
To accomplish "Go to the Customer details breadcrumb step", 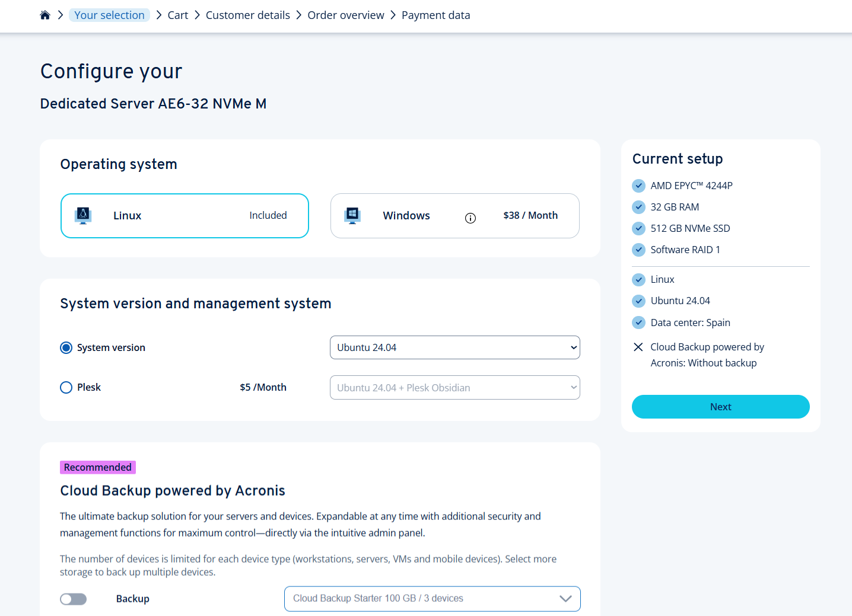I will point(248,15).
